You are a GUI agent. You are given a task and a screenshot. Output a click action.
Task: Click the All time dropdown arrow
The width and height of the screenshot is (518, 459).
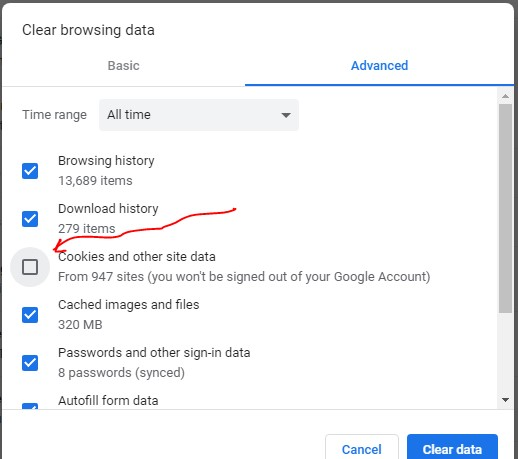286,115
